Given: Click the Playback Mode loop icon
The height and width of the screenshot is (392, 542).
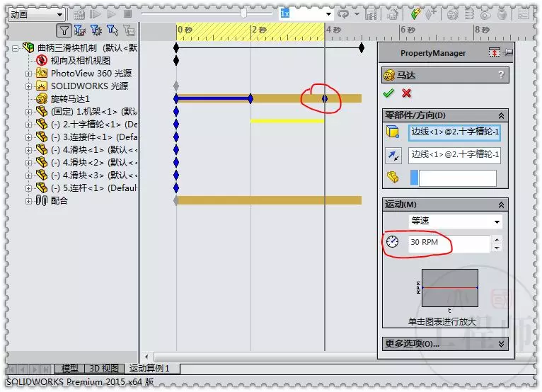Looking at the screenshot, I should 343,14.
